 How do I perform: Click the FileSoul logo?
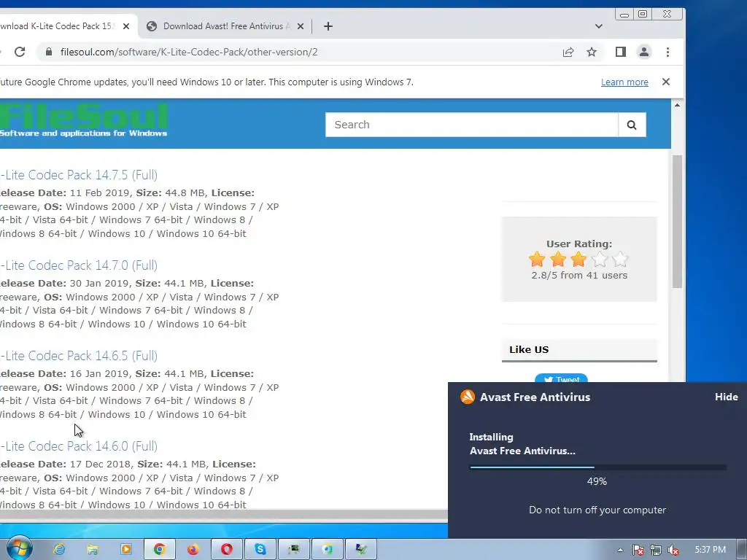(x=83, y=120)
